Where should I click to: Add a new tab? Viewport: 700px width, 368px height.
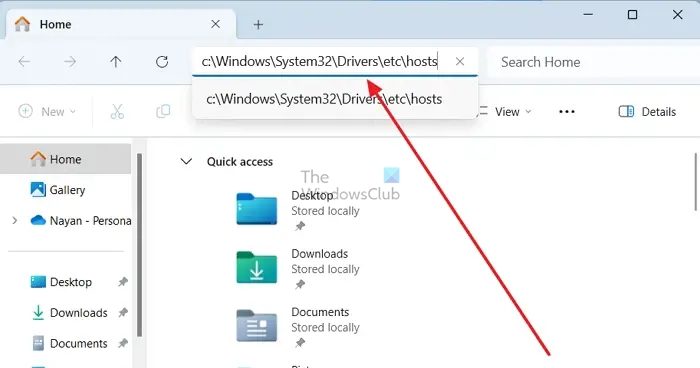[x=258, y=25]
